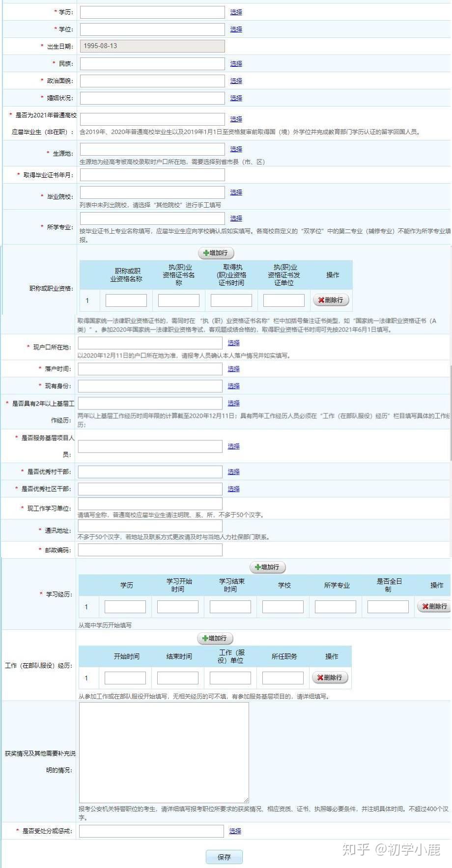The height and width of the screenshot is (868, 452).
Task: Focus the 现户口所在地 input field
Action: point(150,343)
